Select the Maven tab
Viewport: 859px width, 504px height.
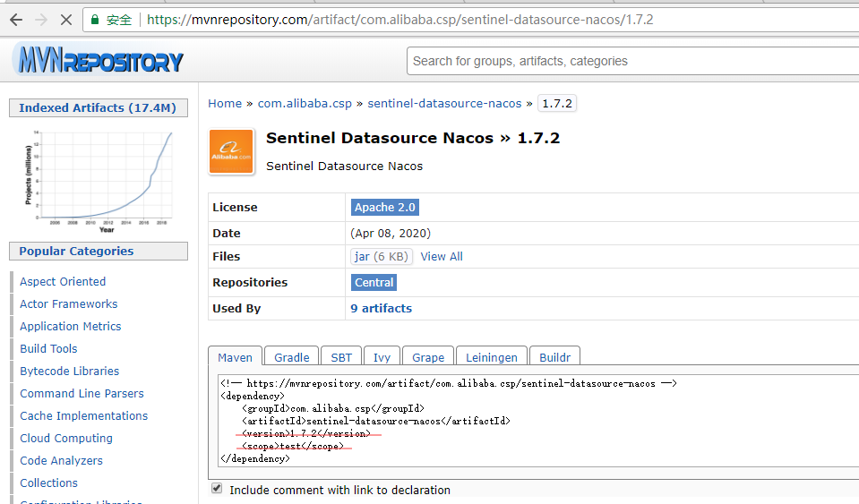pyautogui.click(x=235, y=357)
